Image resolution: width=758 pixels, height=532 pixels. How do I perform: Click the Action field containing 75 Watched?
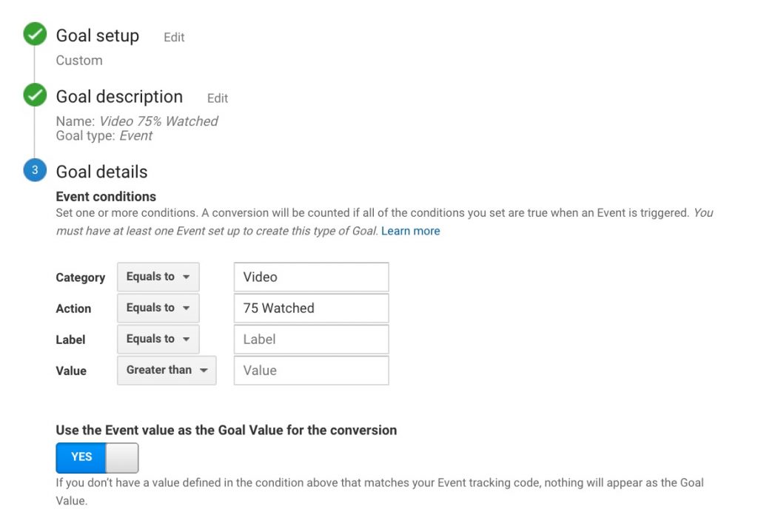311,309
